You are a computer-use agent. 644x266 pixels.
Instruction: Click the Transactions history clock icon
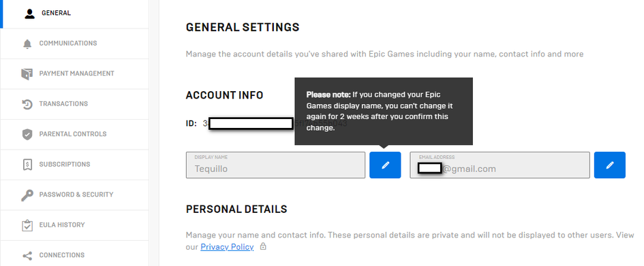[27, 104]
